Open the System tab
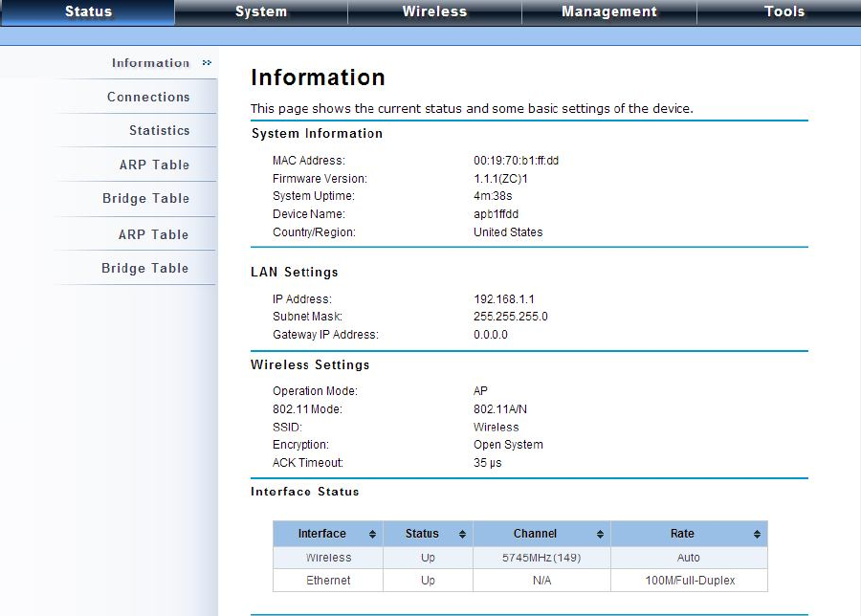The height and width of the screenshot is (616, 861). [261, 12]
